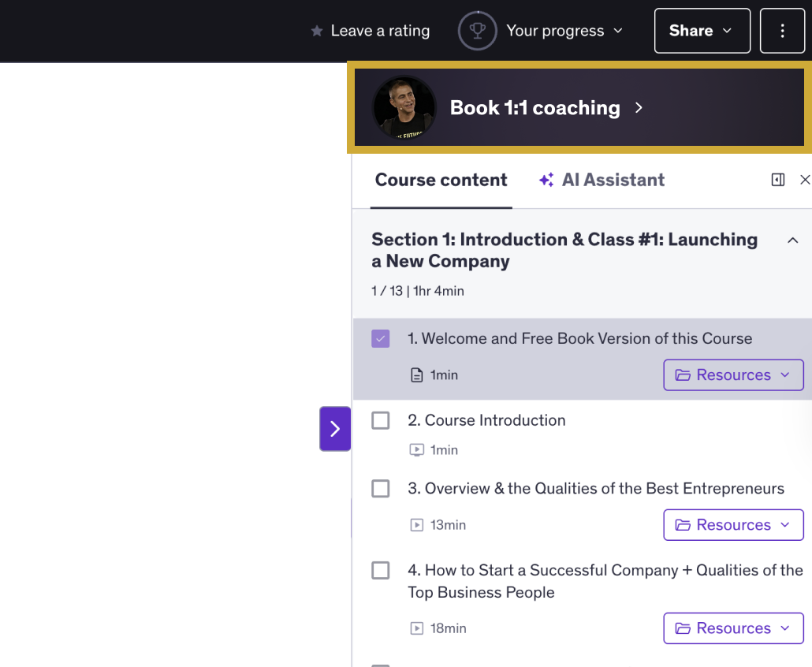
Task: Uncheck the completed Welcome lecture checkbox
Action: coord(381,337)
